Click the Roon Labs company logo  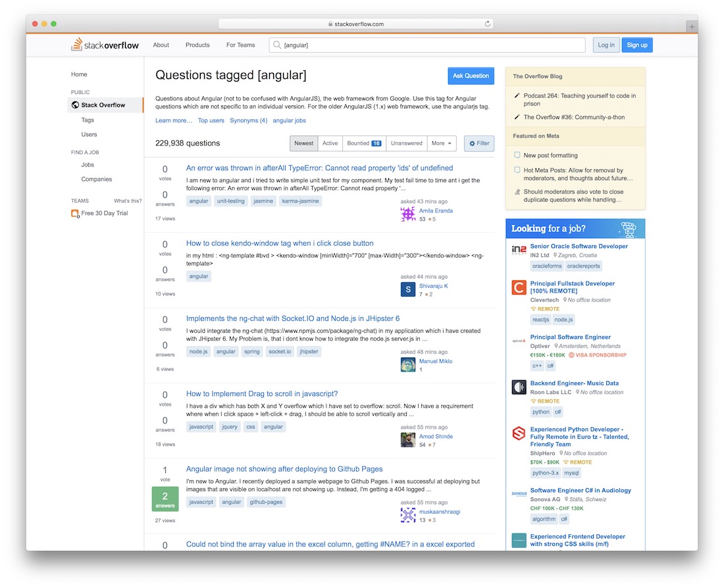coord(519,387)
